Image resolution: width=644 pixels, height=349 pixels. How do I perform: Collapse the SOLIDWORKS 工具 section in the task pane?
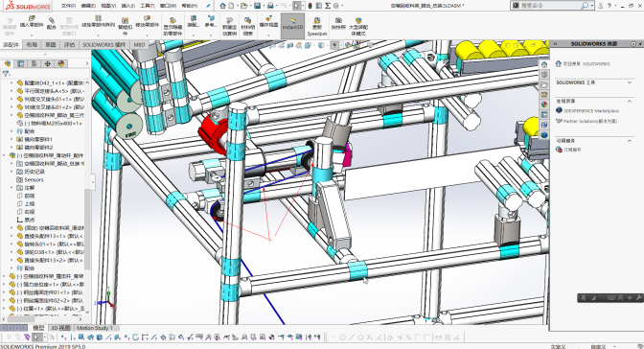pyautogui.click(x=630, y=82)
